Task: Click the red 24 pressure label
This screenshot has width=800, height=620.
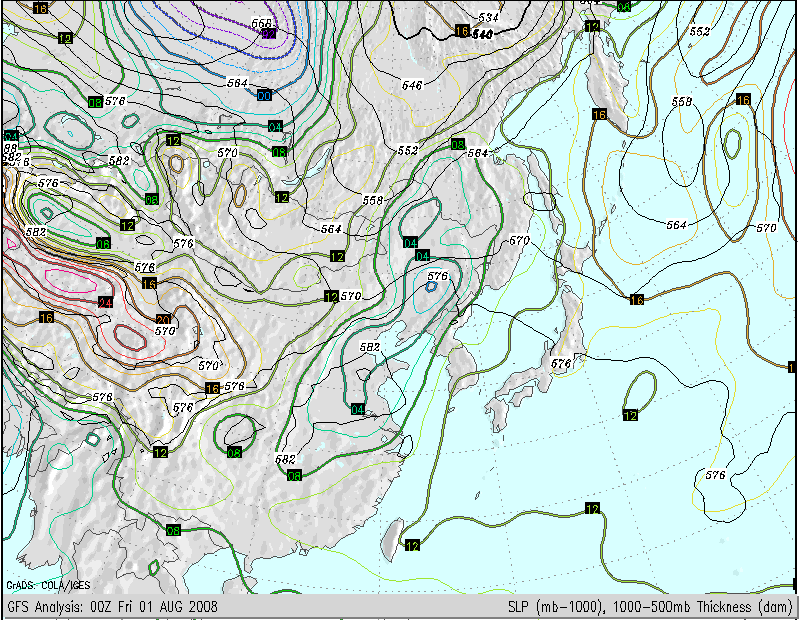Action: pos(105,303)
